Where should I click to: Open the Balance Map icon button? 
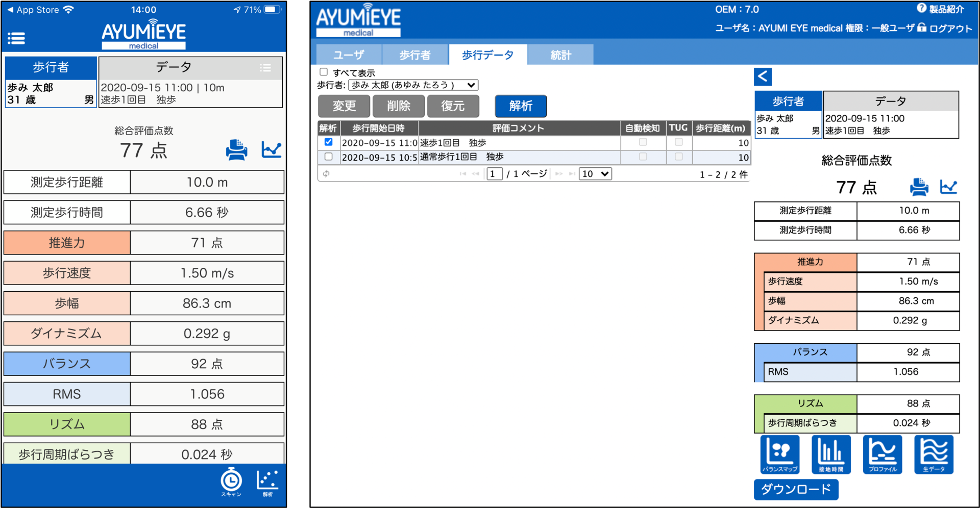click(780, 454)
